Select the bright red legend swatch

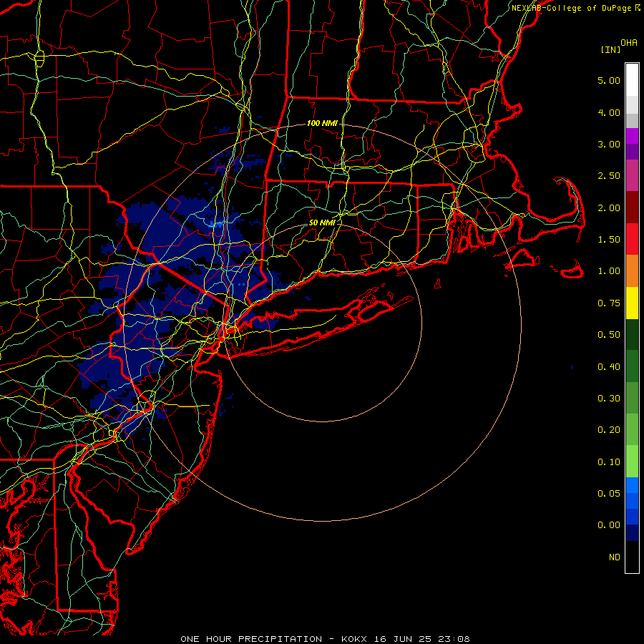[x=632, y=239]
